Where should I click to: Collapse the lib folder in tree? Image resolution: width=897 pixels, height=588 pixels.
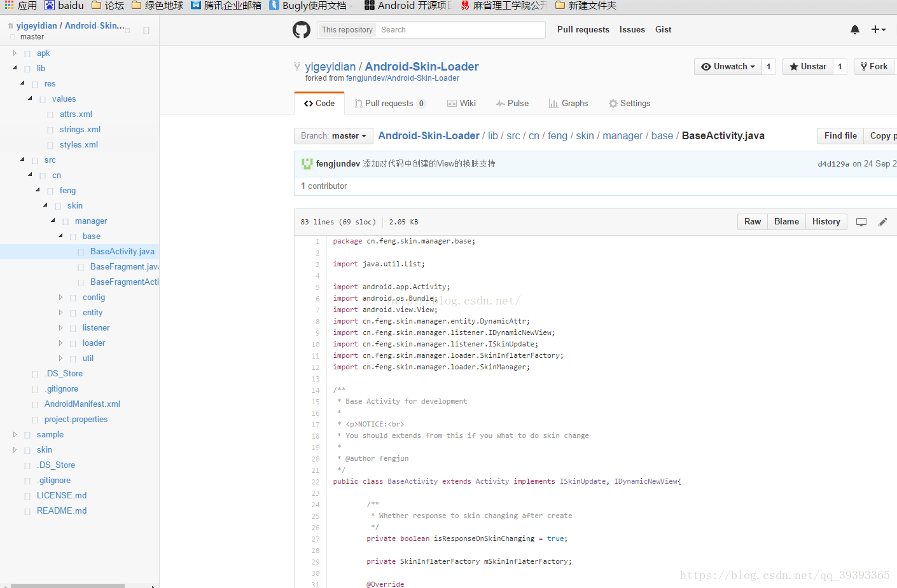[15, 68]
